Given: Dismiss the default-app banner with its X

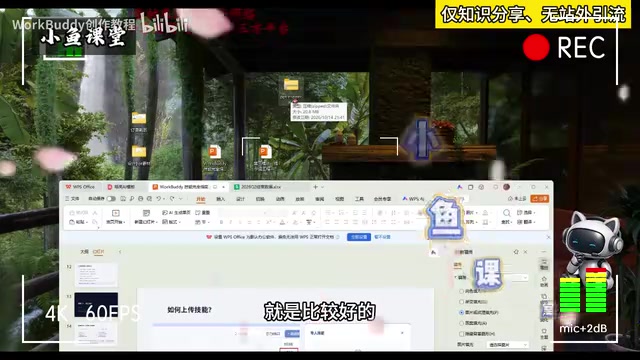Looking at the screenshot, I should click(548, 237).
